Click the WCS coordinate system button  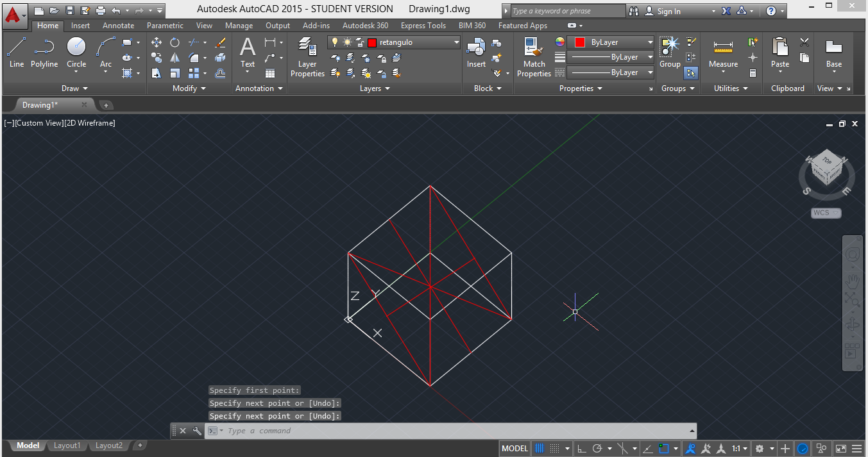point(826,213)
